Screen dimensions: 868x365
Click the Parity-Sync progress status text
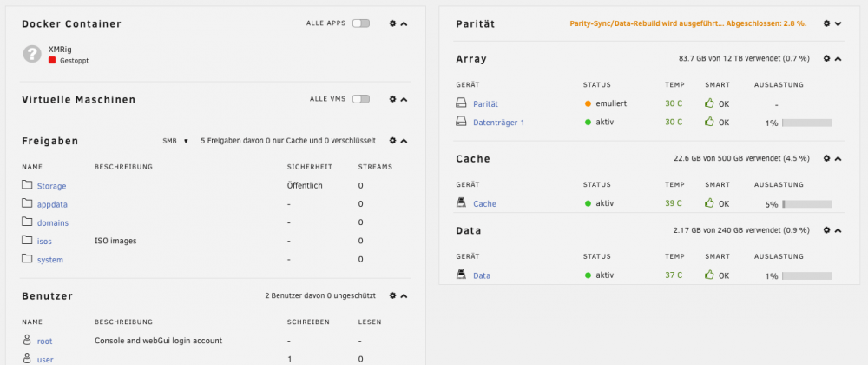coord(688,23)
